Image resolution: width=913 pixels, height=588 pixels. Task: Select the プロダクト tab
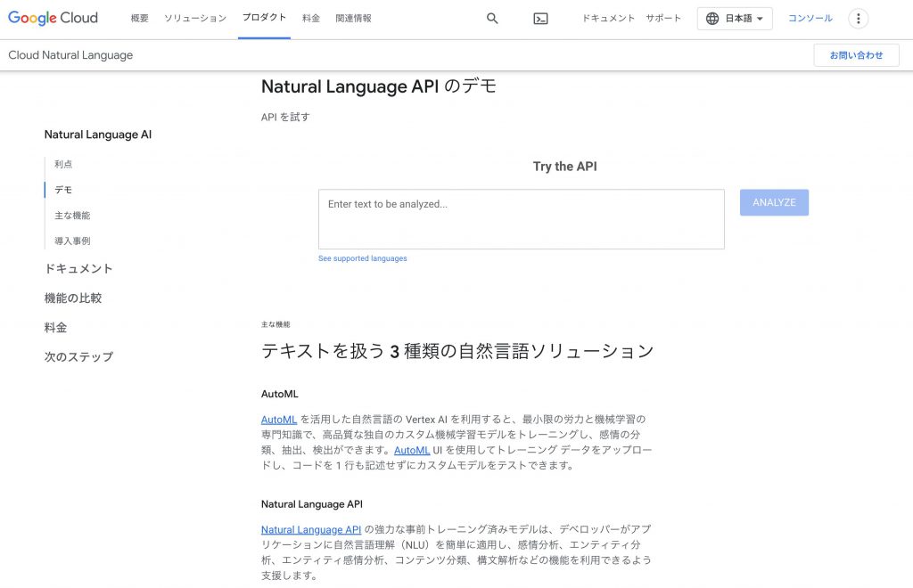(x=264, y=18)
